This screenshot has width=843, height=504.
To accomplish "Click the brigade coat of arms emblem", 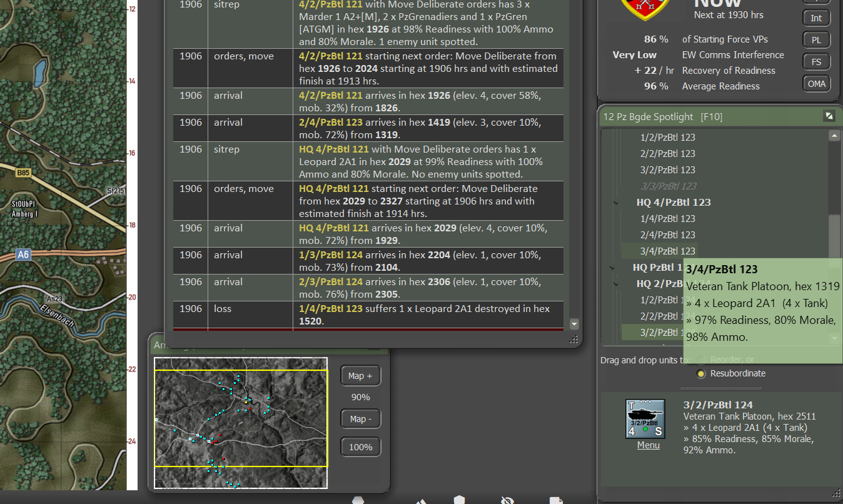I will (645, 8).
